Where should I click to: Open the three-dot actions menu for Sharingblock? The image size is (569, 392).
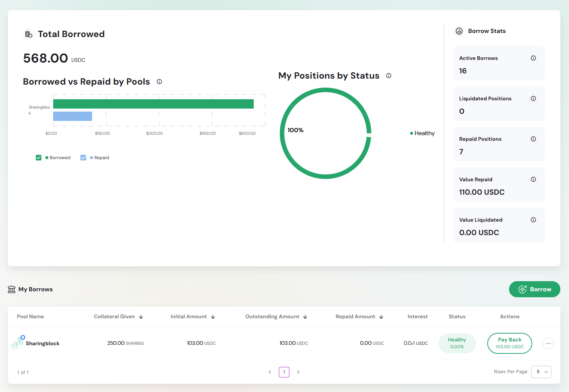(x=548, y=343)
